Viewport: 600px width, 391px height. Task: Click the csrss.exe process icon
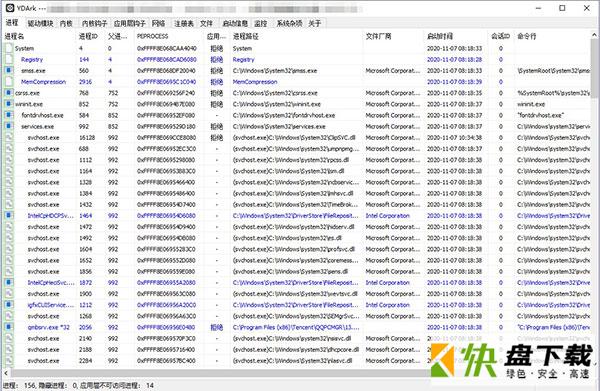tap(9, 93)
